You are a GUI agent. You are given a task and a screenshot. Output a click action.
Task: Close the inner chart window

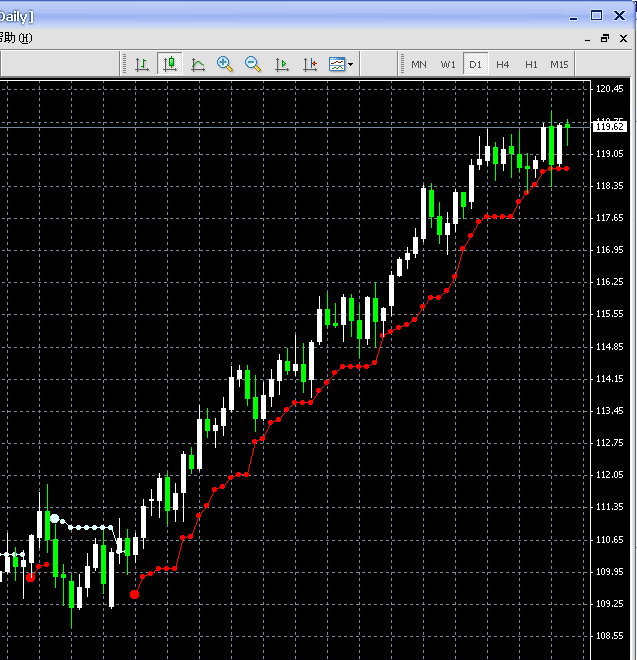pyautogui.click(x=624, y=38)
